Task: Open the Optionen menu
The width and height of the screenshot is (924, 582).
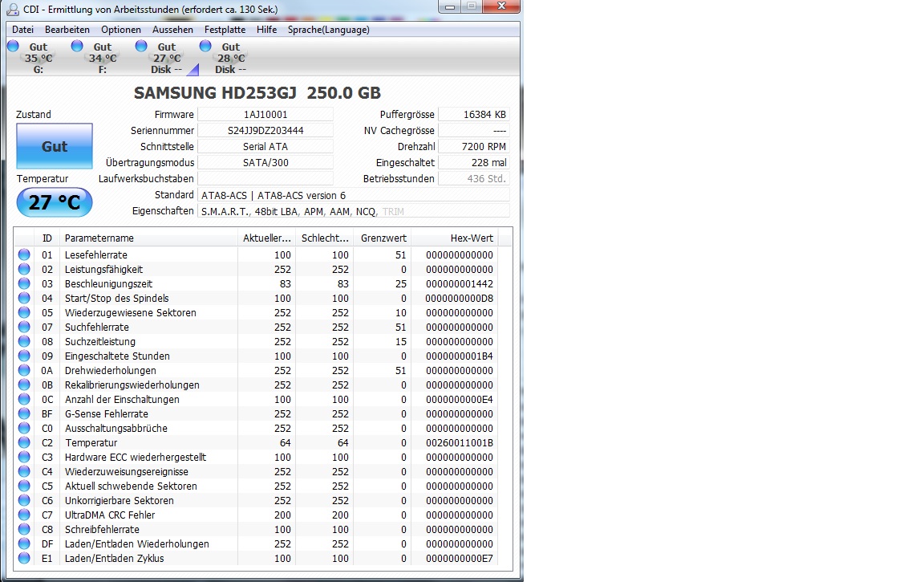Action: coord(121,30)
